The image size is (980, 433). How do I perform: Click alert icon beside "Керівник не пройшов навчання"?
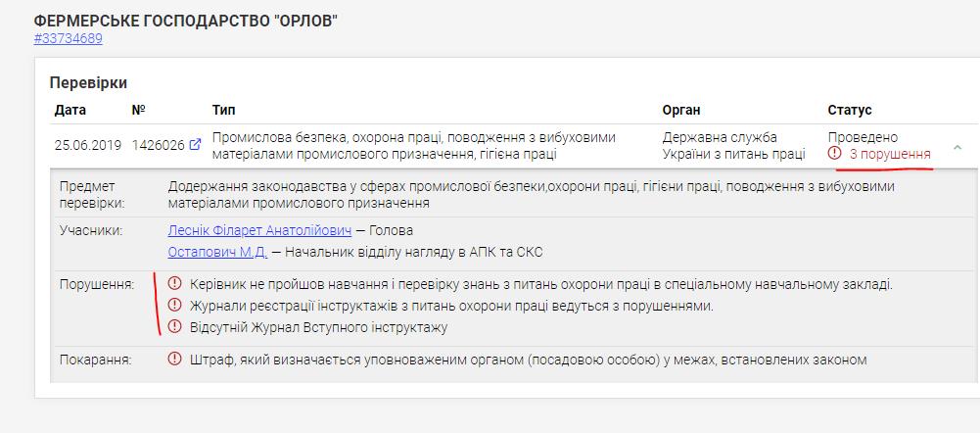[x=175, y=284]
